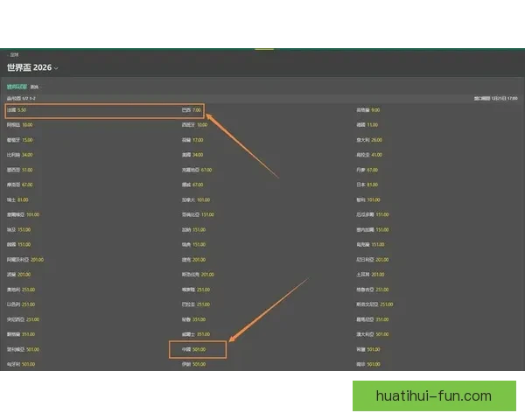Click the highlighted 中国 501.00 selection
This screenshot has height=420, width=525.
click(198, 349)
